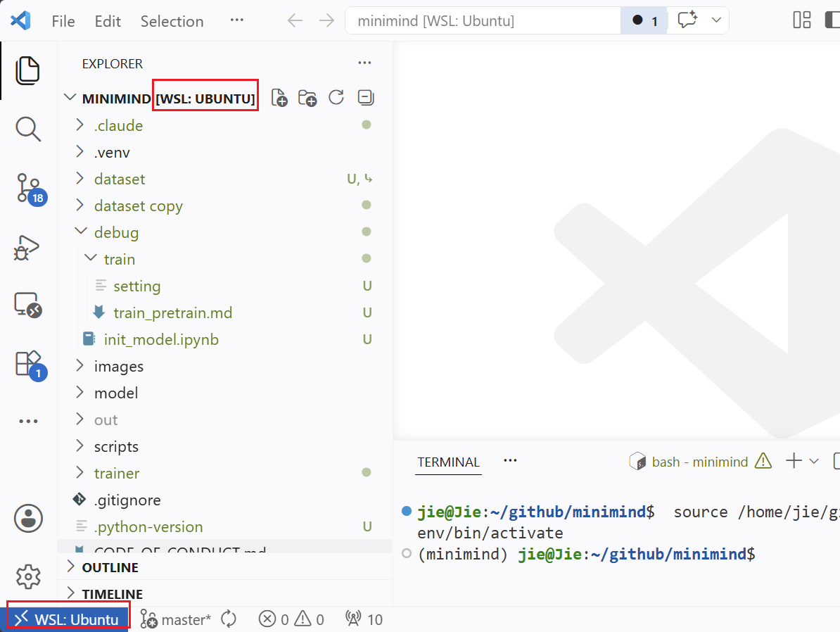Show more menu bar items
This screenshot has width=840, height=632.
coord(237,20)
